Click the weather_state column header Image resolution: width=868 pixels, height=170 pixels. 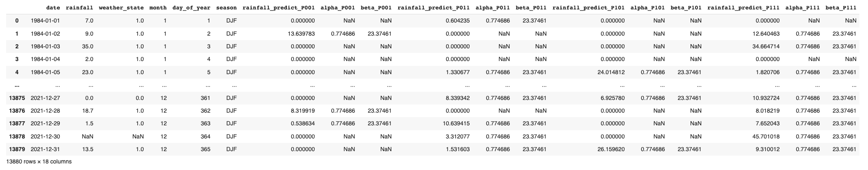121,8
